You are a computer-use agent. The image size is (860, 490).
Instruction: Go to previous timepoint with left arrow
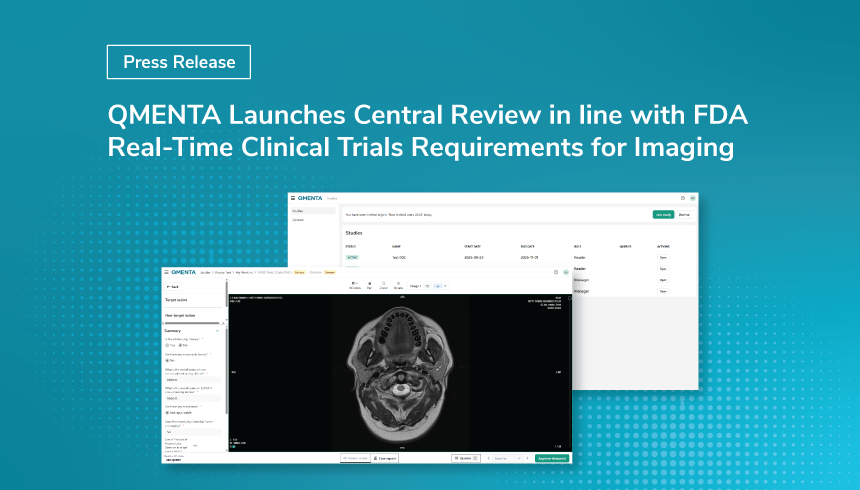489,458
